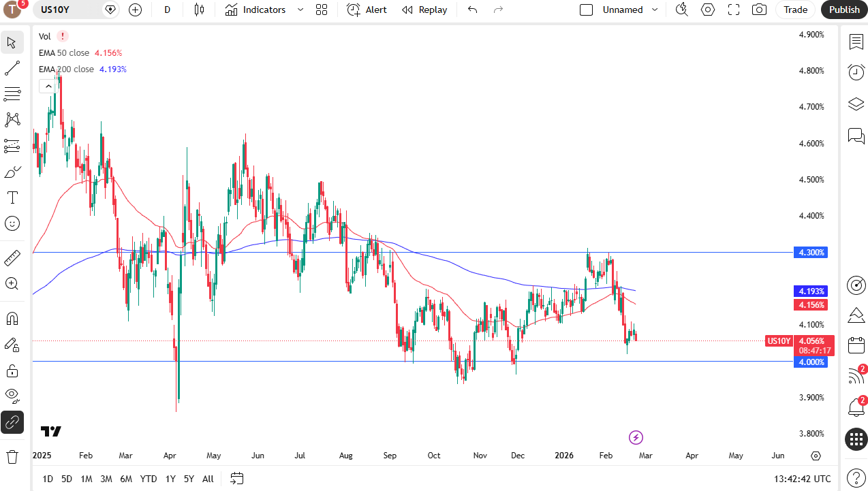The height and width of the screenshot is (491, 868).
Task: Open quick search icon
Action: click(x=681, y=10)
